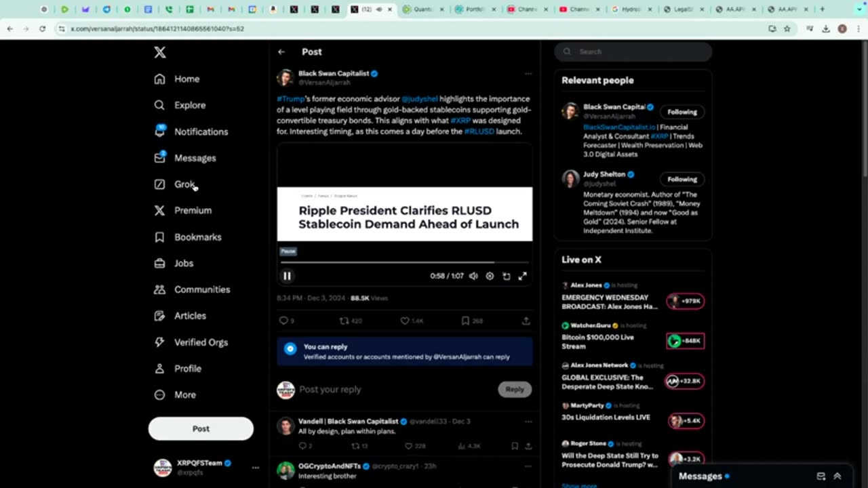Click the X logo in sidebar
The width and height of the screenshot is (868, 488).
[159, 52]
